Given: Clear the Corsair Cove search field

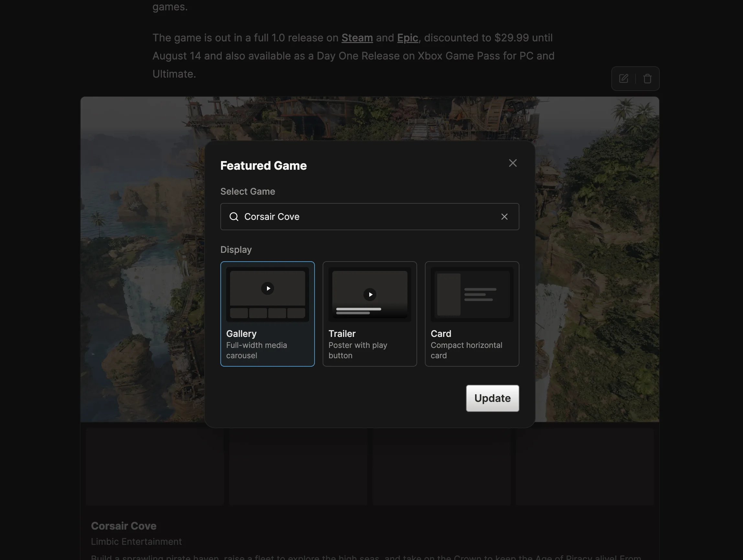Looking at the screenshot, I should tap(504, 217).
